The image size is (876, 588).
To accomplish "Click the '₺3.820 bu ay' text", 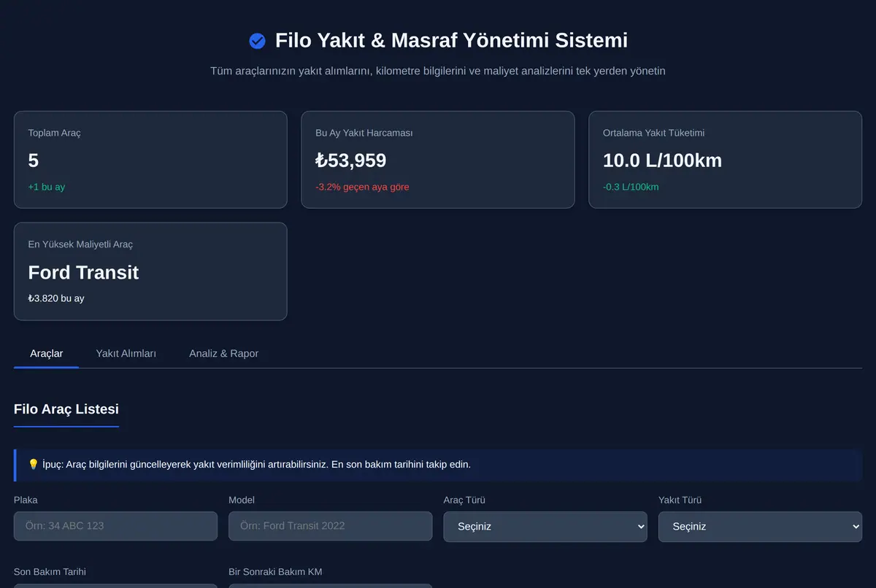I will pos(56,298).
